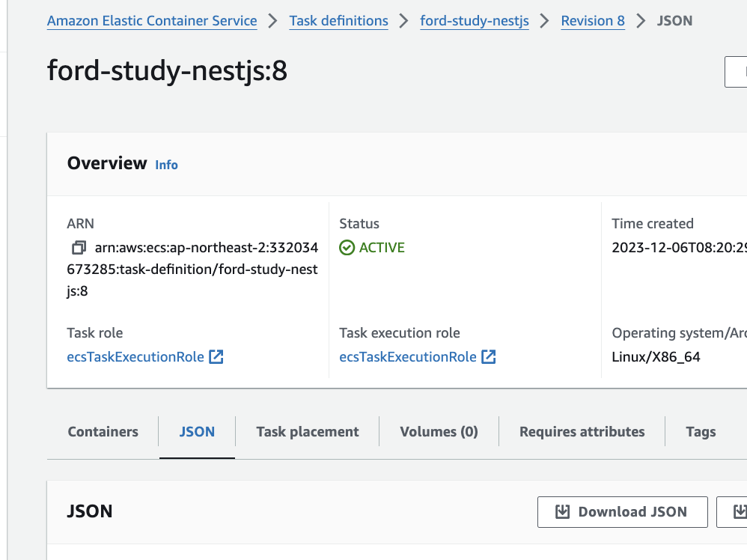Click the JSON breadcrumb current page text
Image resolution: width=747 pixels, height=560 pixels.
click(674, 21)
